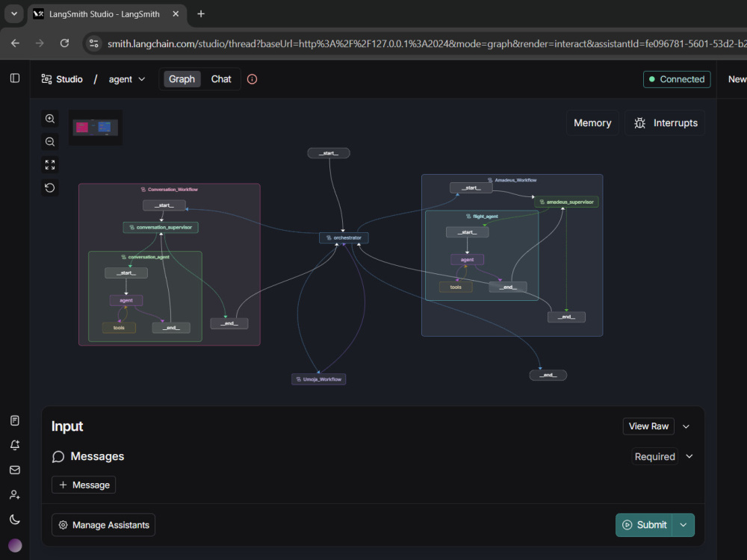This screenshot has width=747, height=560.
Task: Select the tools node in conversation_agent
Action: [x=119, y=328]
